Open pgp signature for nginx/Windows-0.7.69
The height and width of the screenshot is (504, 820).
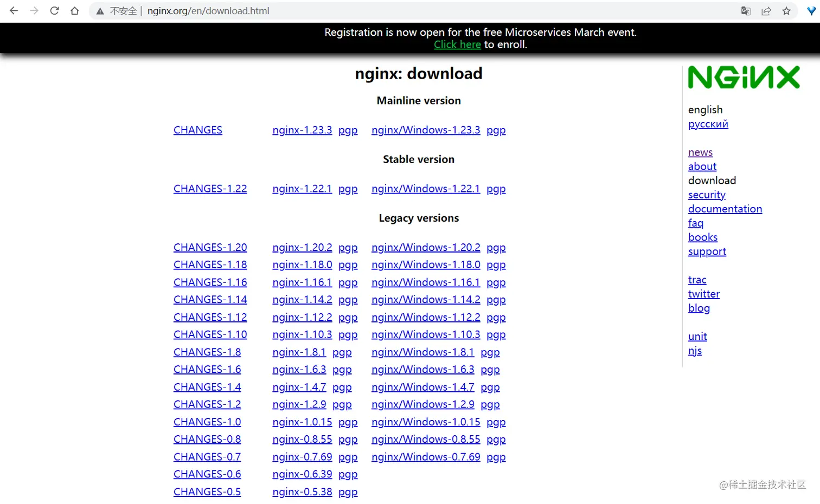pyautogui.click(x=496, y=457)
